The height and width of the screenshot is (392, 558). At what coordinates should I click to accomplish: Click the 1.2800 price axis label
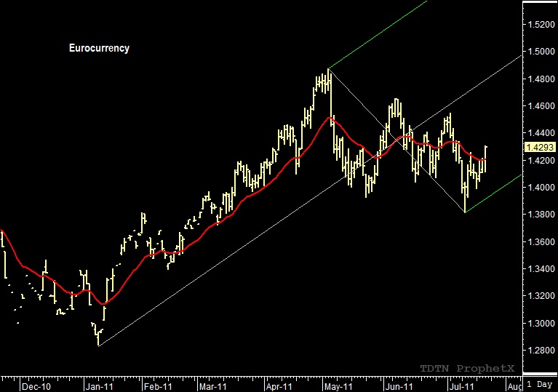pos(541,351)
